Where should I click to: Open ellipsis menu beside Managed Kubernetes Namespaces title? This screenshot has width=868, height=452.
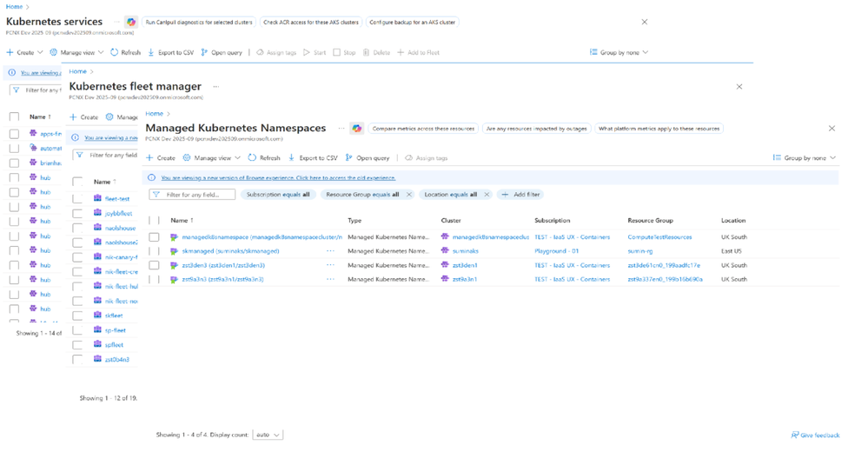341,128
